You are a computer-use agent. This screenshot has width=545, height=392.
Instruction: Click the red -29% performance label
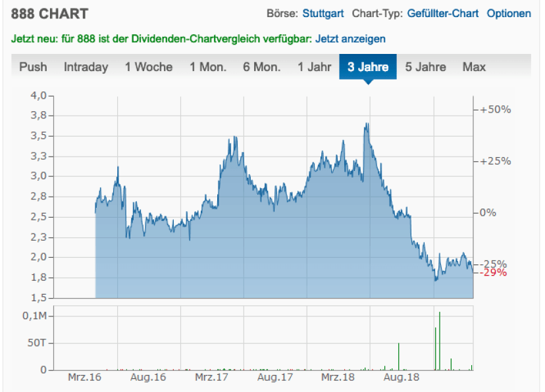pyautogui.click(x=494, y=272)
